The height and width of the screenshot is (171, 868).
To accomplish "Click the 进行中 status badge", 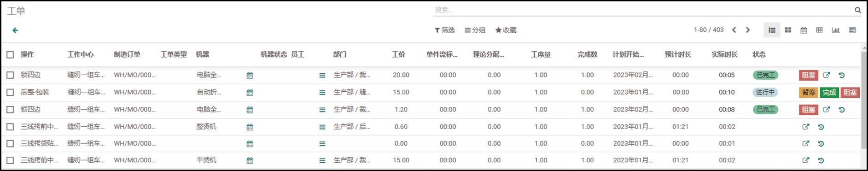I will pyautogui.click(x=765, y=92).
